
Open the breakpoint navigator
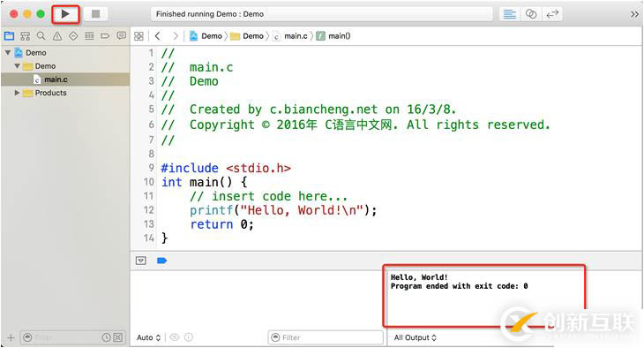coord(105,36)
